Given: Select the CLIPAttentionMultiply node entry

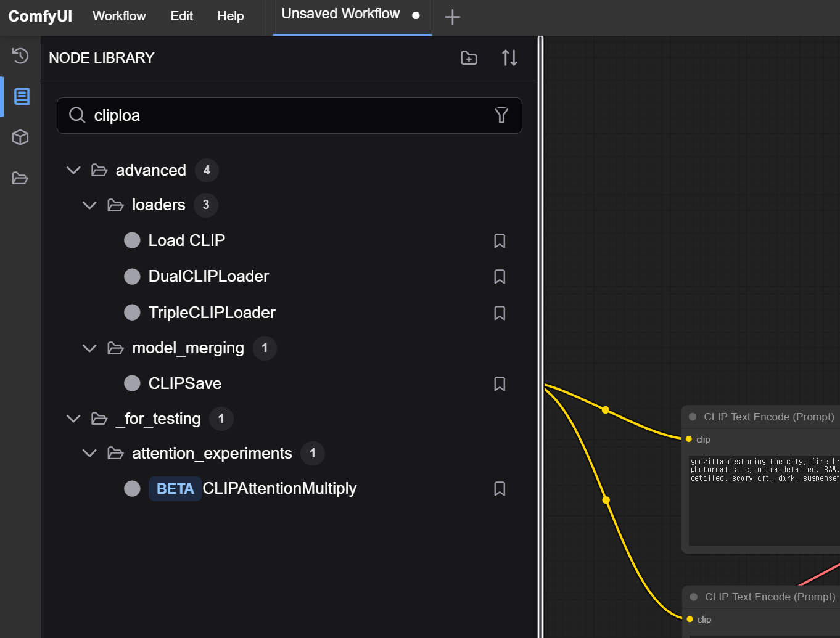Looking at the screenshot, I should click(x=279, y=488).
